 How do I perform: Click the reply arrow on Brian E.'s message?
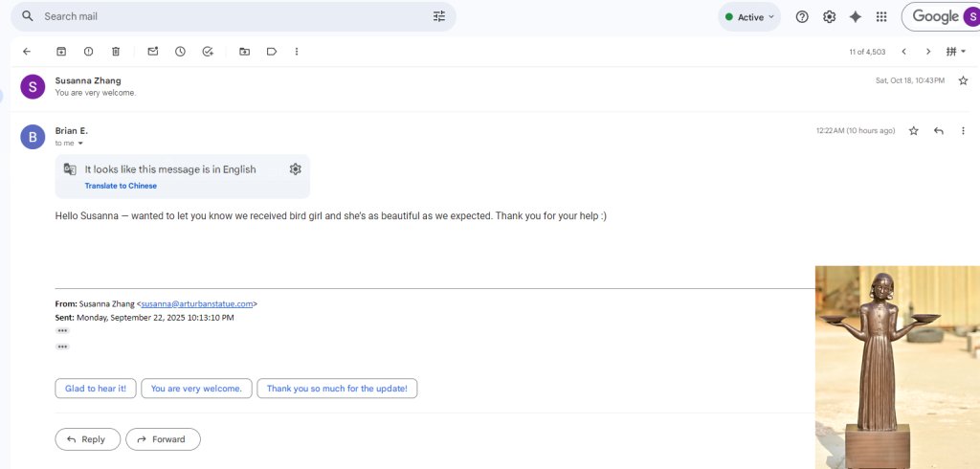(x=939, y=131)
